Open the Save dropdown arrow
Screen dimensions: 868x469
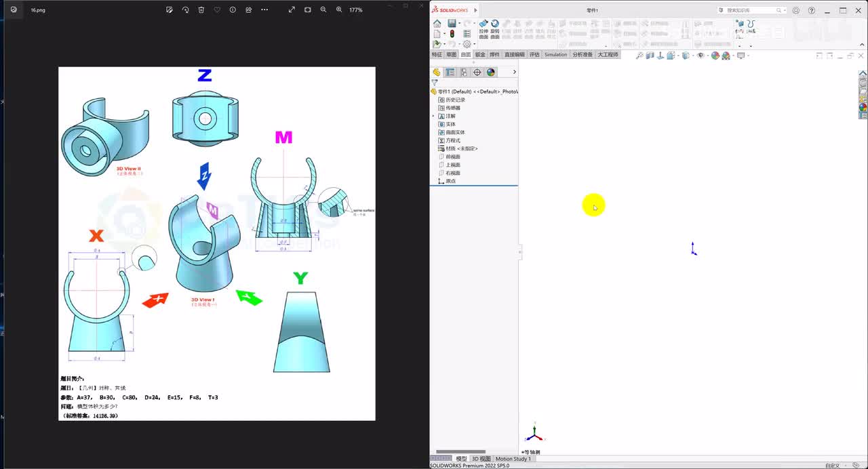tap(459, 24)
